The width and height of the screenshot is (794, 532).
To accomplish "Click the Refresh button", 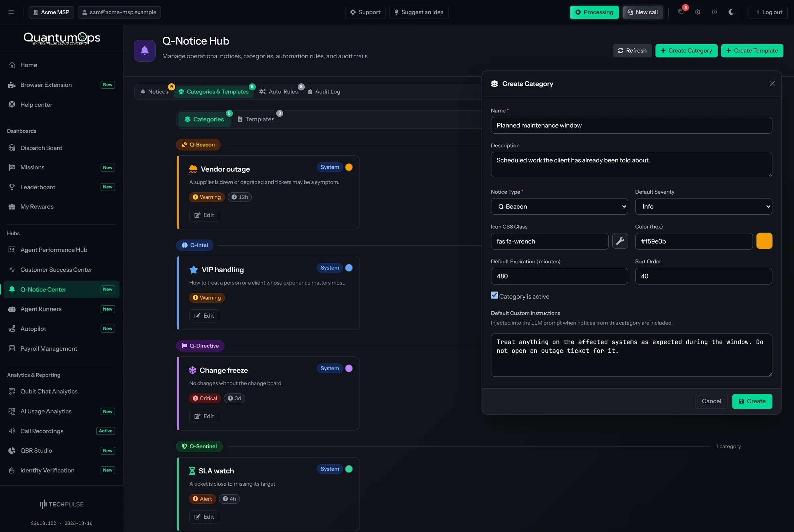I will [x=632, y=51].
